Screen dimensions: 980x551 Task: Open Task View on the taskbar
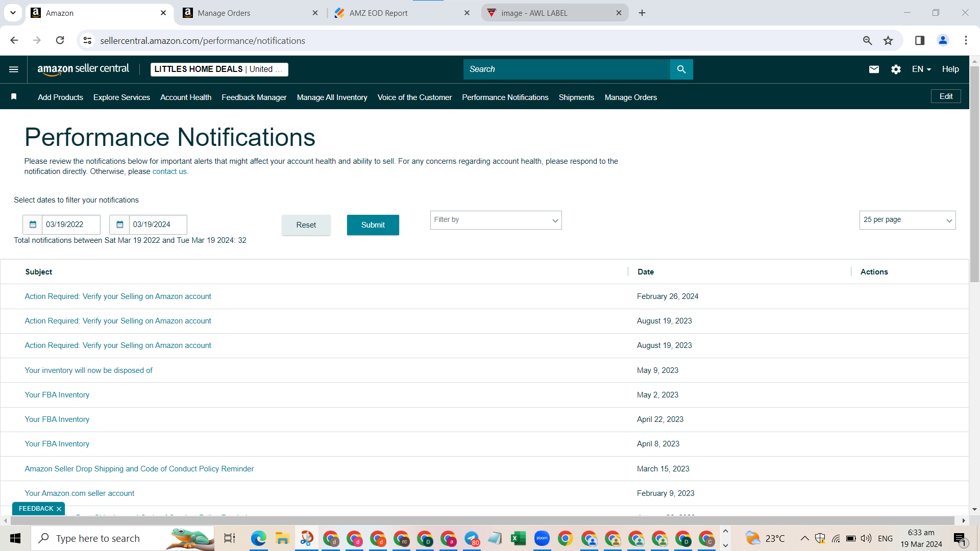point(230,538)
